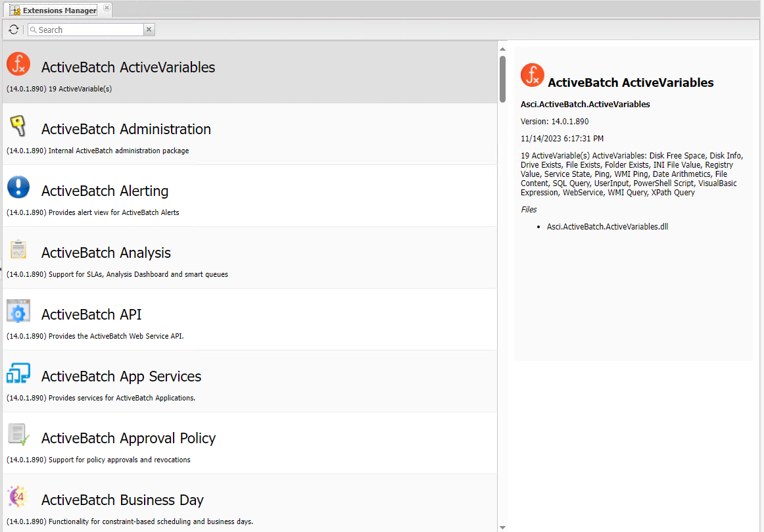Click the fx icon in the details pane

click(x=532, y=75)
